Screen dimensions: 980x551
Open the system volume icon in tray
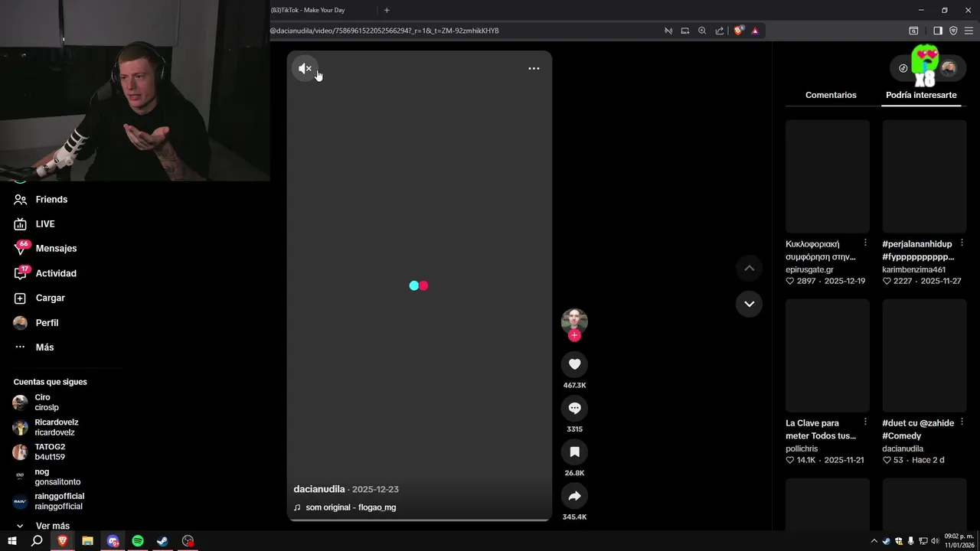click(935, 541)
